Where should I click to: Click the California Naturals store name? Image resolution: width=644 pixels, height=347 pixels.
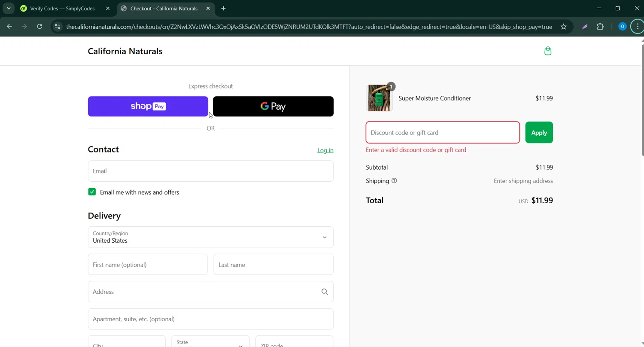click(x=125, y=51)
